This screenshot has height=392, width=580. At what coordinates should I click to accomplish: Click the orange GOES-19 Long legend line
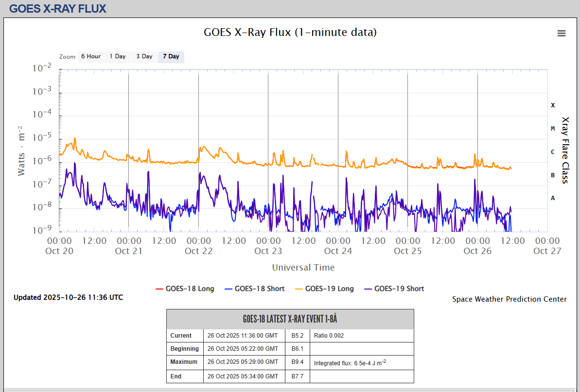click(298, 289)
